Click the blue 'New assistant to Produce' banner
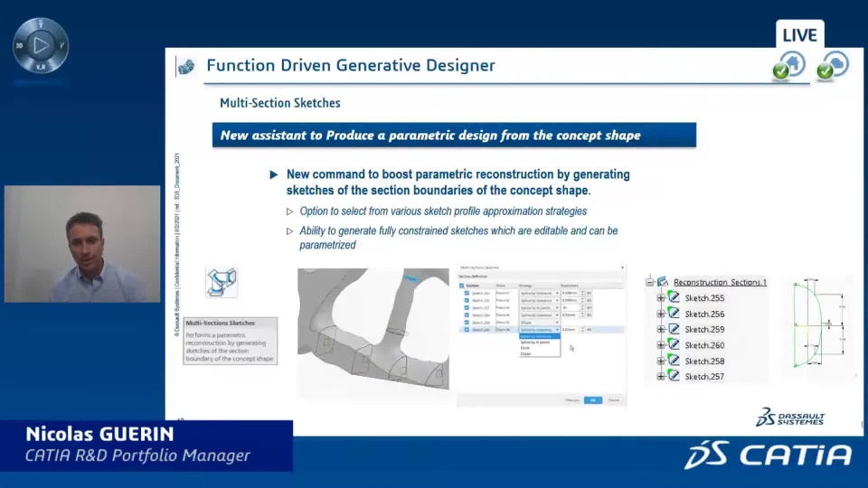868x488 pixels. pos(454,135)
